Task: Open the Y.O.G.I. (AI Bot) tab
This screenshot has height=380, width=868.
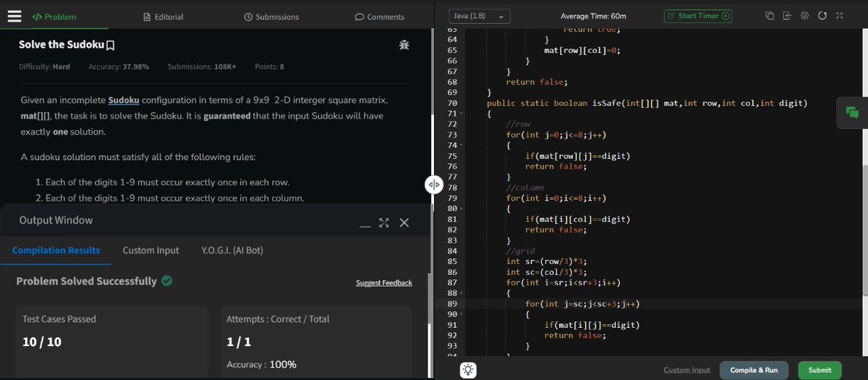Action: (x=232, y=250)
